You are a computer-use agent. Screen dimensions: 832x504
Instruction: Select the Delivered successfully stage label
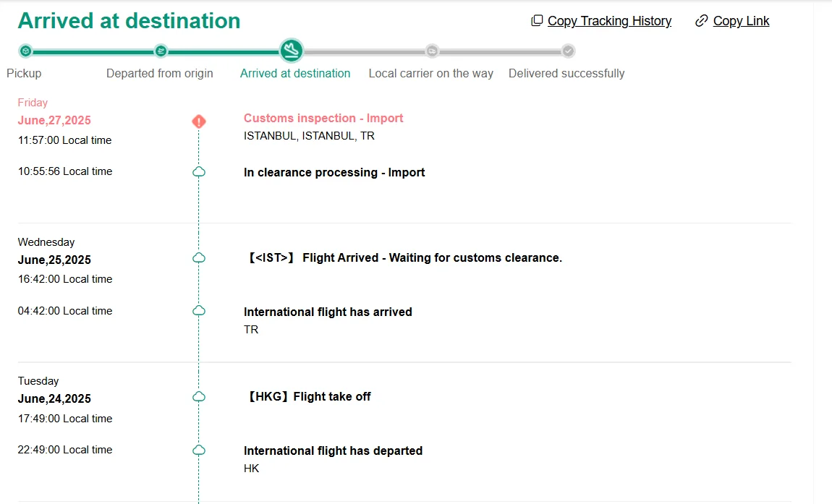point(566,73)
